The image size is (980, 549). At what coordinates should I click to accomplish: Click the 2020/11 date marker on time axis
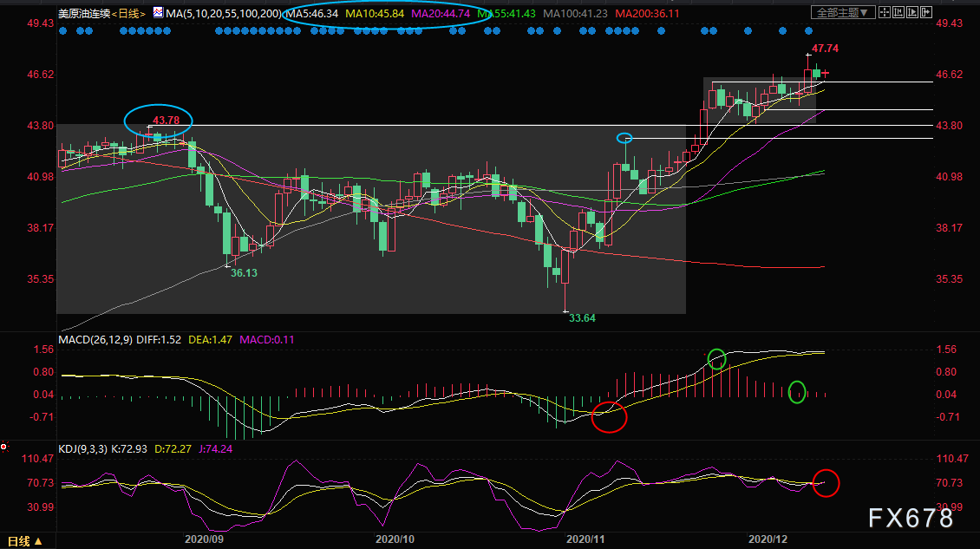point(585,539)
